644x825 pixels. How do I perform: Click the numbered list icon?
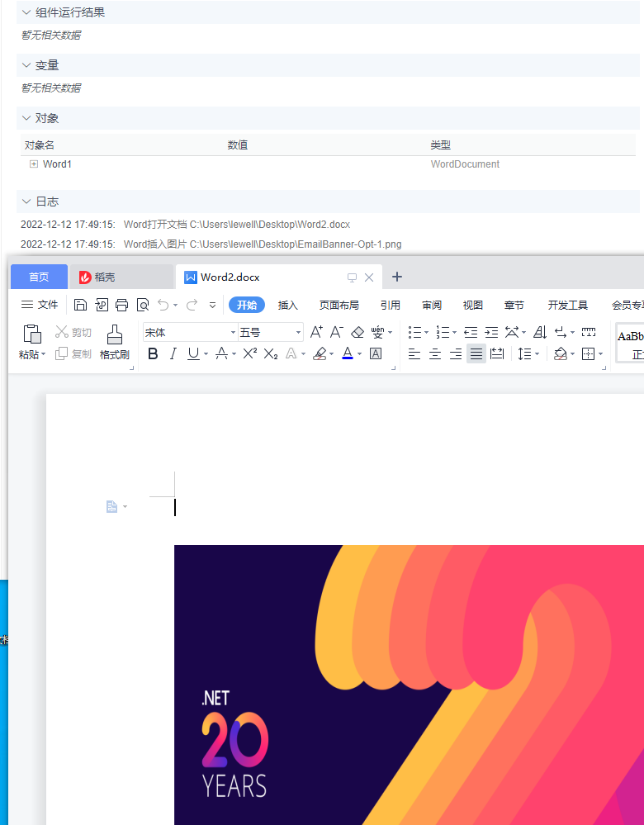(x=443, y=332)
